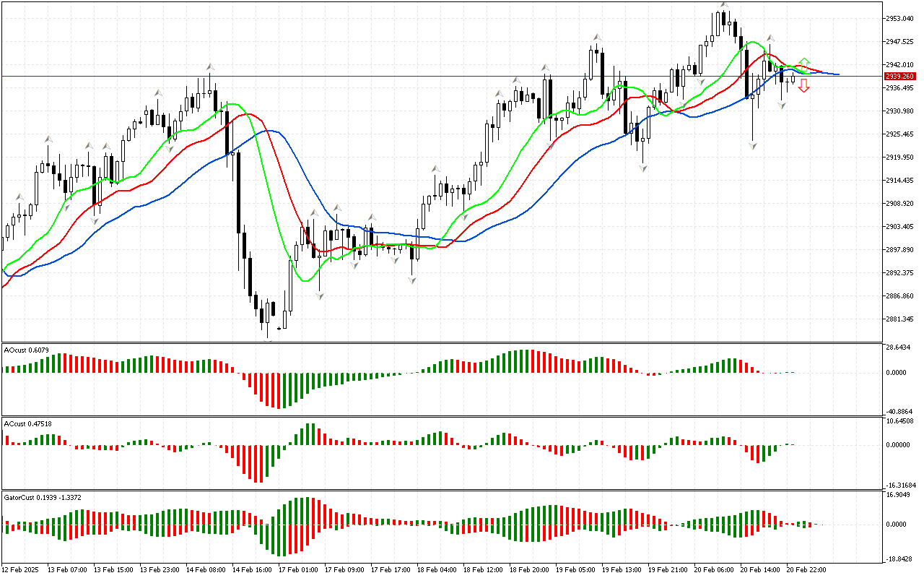Click the 2903.405 price level on the axis

click(901, 227)
